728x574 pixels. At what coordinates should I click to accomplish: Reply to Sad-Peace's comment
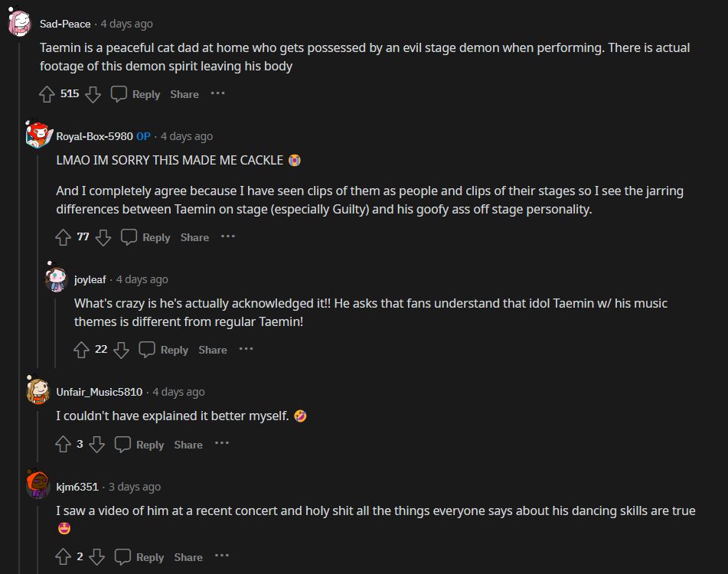[x=136, y=94]
